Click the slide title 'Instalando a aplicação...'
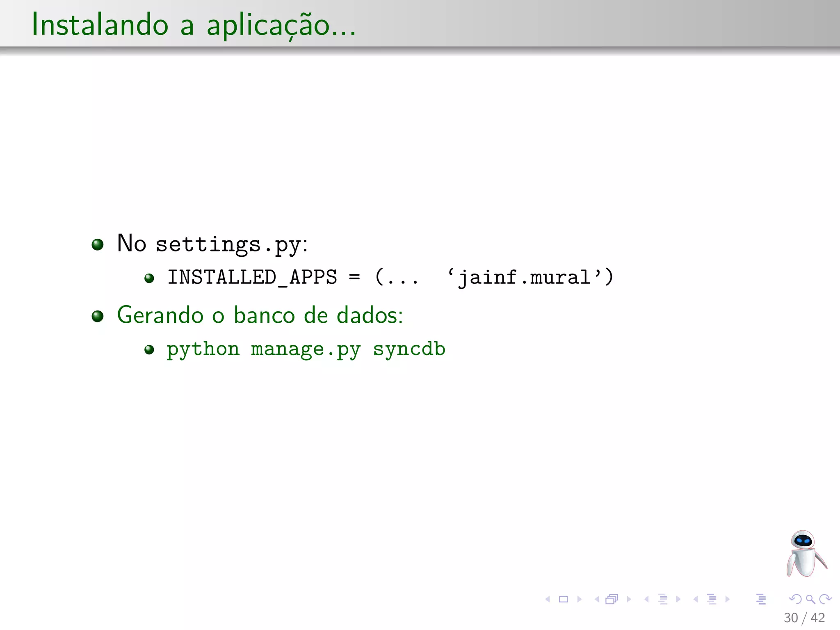Screen dimensions: 840x630 click(x=194, y=25)
